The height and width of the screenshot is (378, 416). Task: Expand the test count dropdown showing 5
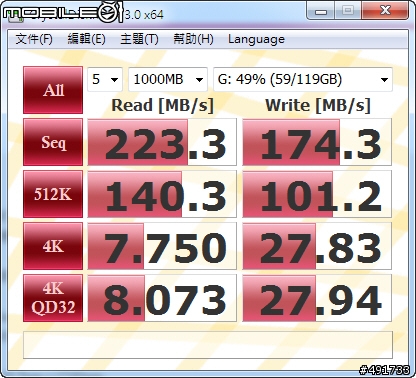click(x=105, y=79)
